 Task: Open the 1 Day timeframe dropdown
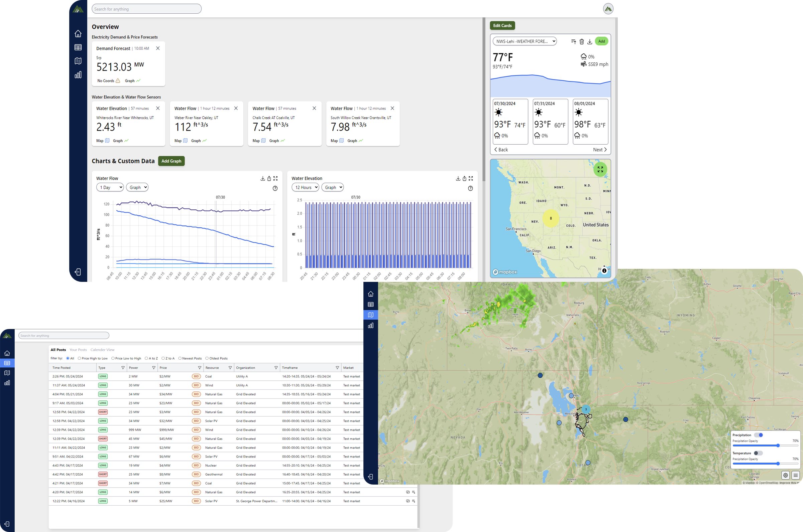click(110, 187)
